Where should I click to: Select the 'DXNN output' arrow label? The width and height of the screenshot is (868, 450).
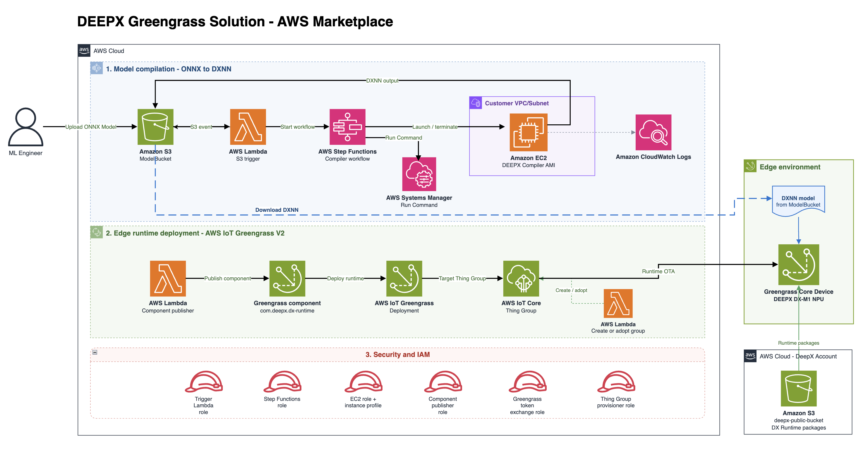tap(382, 80)
